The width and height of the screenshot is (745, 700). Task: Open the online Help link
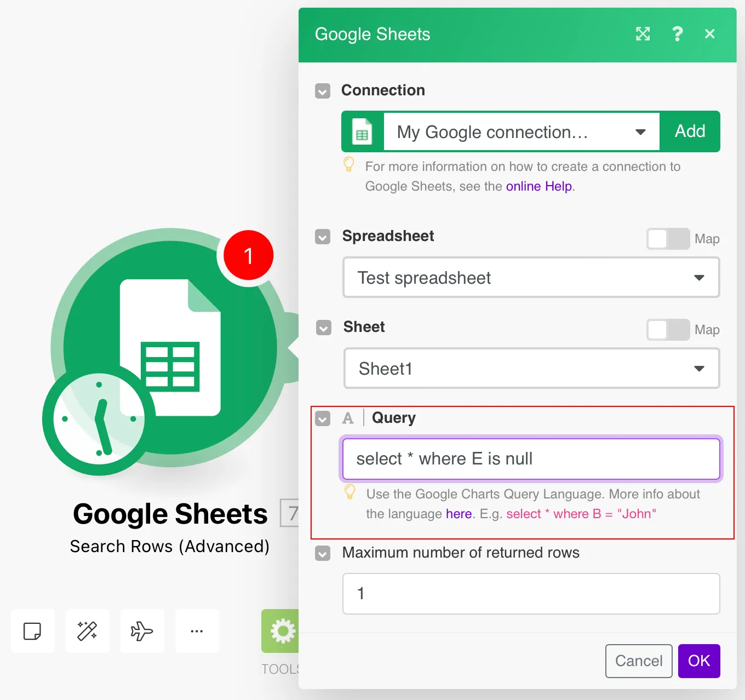(539, 186)
